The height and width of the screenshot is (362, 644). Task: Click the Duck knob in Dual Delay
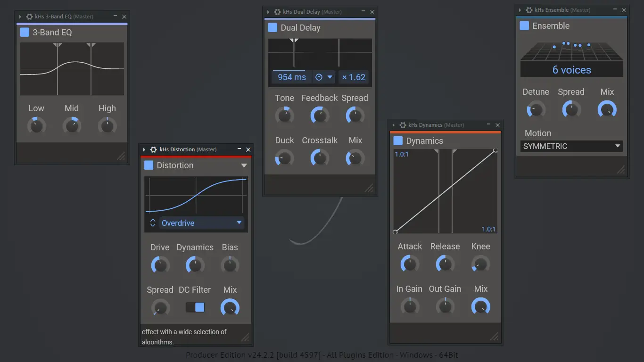coord(285,158)
